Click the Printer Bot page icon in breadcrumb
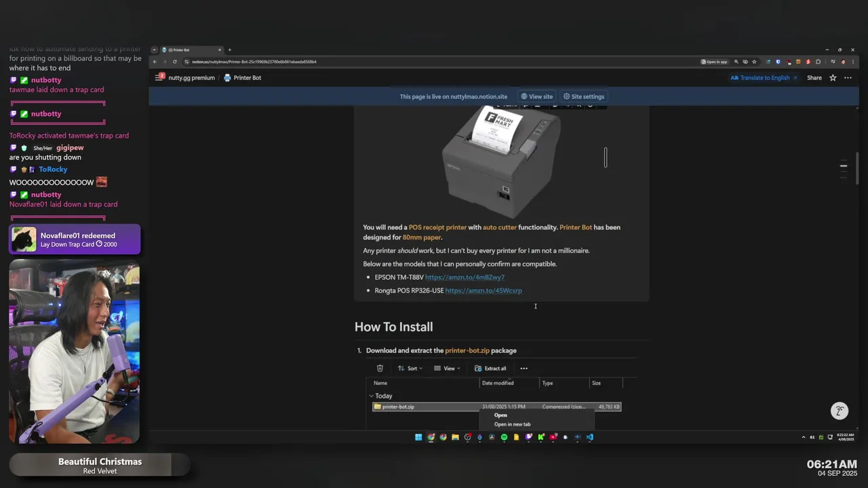The width and height of the screenshot is (868, 488). (228, 78)
